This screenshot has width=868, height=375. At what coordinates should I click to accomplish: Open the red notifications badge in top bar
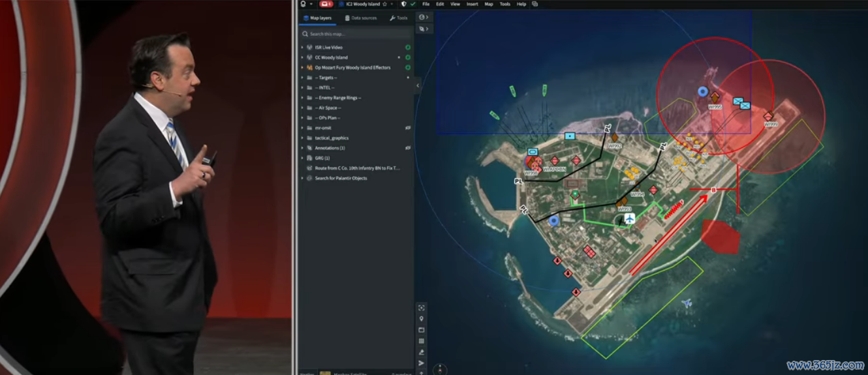click(x=326, y=4)
